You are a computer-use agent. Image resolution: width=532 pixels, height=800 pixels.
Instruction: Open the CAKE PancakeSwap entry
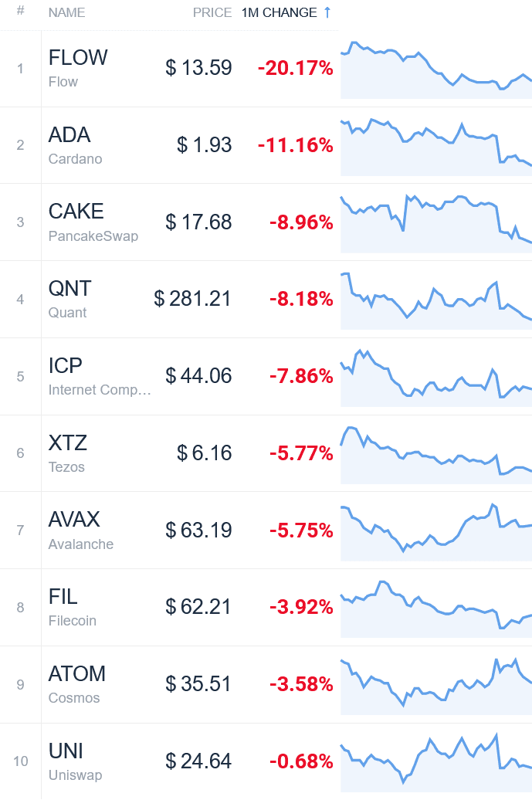(93, 222)
